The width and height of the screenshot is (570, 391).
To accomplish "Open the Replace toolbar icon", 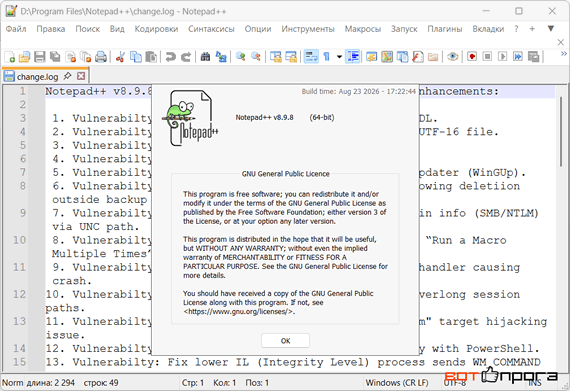I will (x=221, y=57).
